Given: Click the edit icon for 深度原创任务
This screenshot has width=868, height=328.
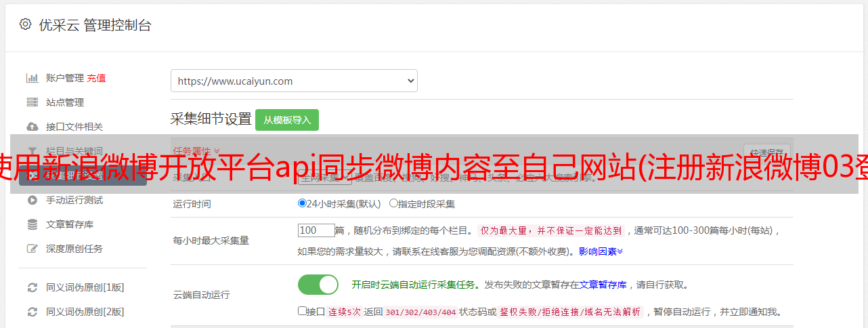Looking at the screenshot, I should (32, 249).
